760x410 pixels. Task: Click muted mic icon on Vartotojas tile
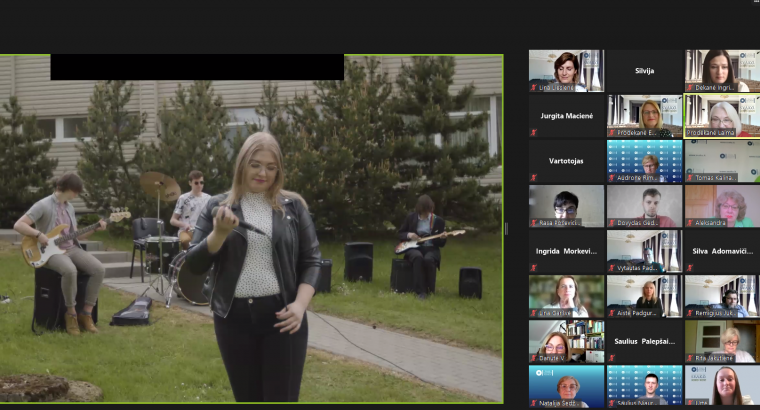(534, 178)
